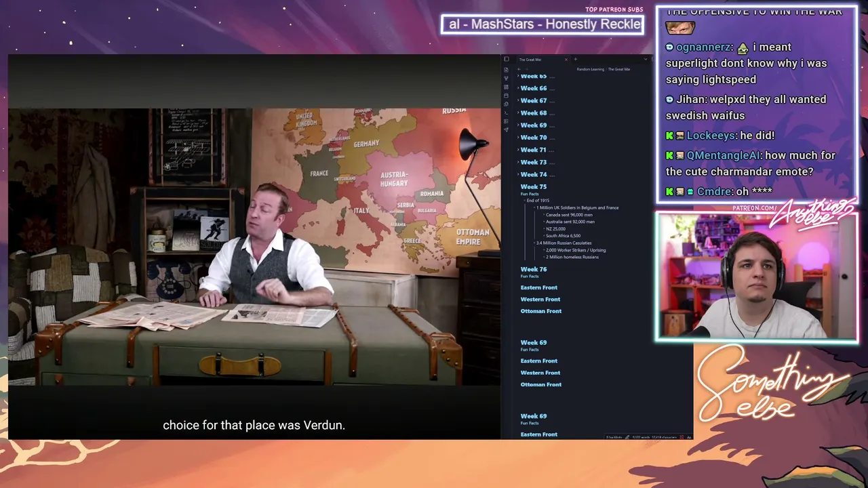Click '1 Million UK Soldiers in Belgium and France'
Image resolution: width=868 pixels, height=488 pixels.
(577, 207)
